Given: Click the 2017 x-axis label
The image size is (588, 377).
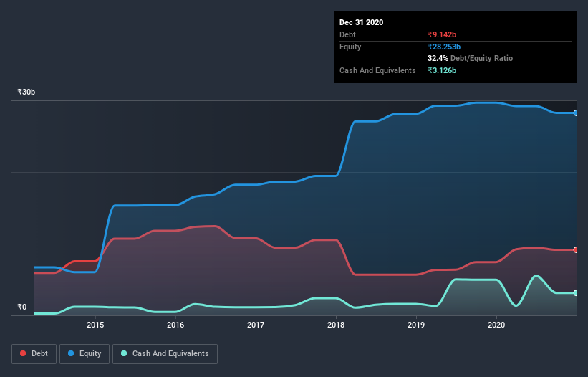Looking at the screenshot, I should pos(256,325).
